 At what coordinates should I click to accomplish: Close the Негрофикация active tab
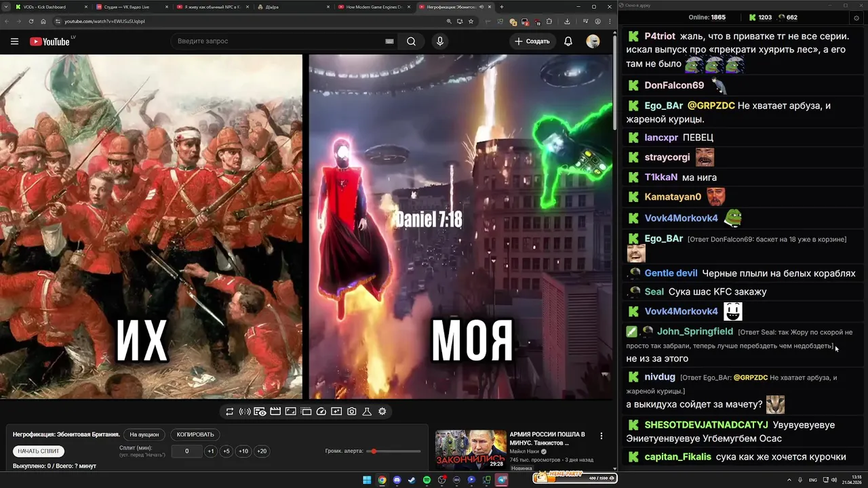click(490, 7)
